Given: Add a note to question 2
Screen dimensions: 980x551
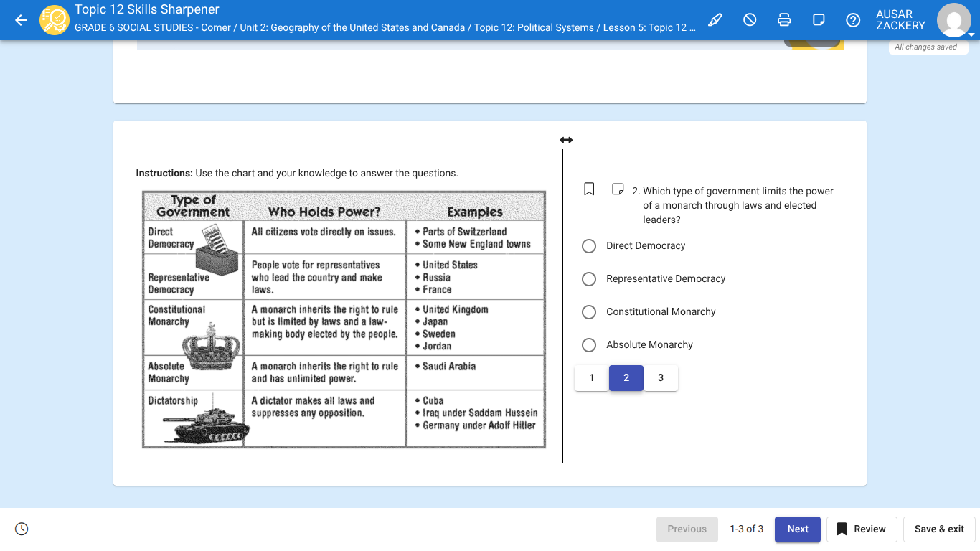Looking at the screenshot, I should click(617, 188).
